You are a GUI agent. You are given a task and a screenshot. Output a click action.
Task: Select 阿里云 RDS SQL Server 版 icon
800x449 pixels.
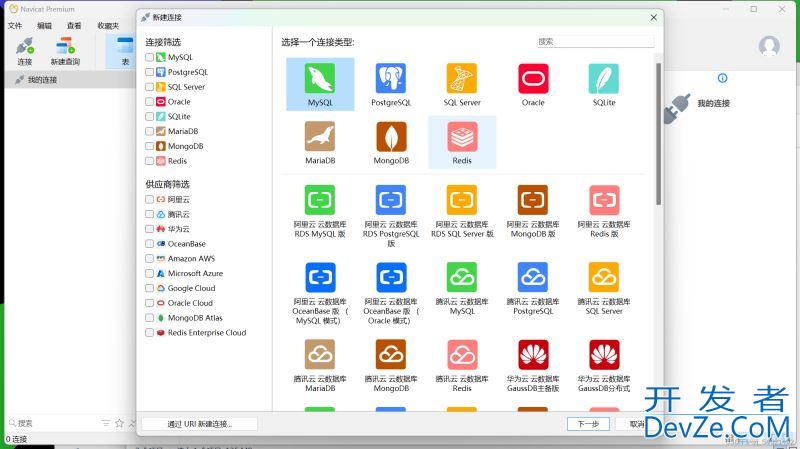tap(462, 200)
